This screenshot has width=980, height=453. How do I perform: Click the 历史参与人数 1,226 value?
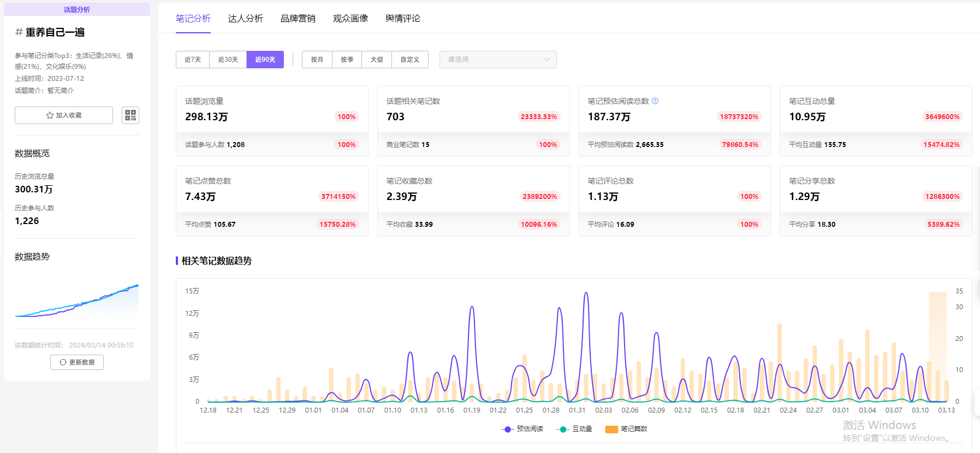coord(27,221)
